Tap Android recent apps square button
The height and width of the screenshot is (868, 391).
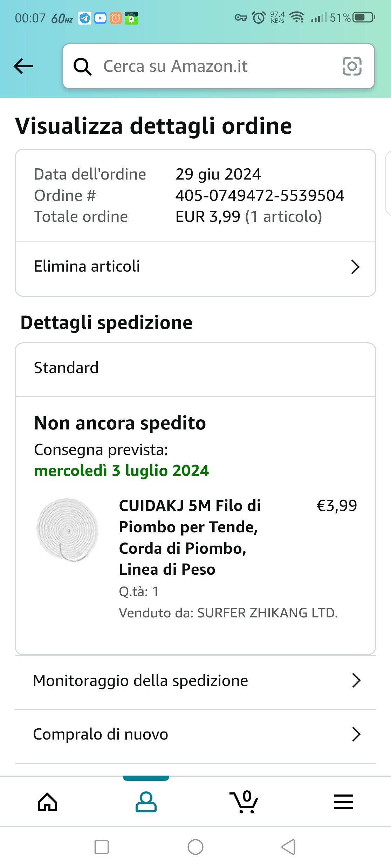pos(102,847)
